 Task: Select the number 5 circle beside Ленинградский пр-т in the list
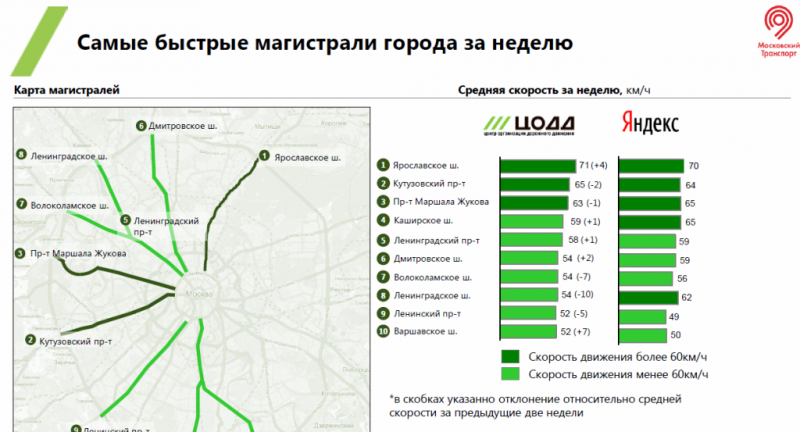[x=383, y=240]
